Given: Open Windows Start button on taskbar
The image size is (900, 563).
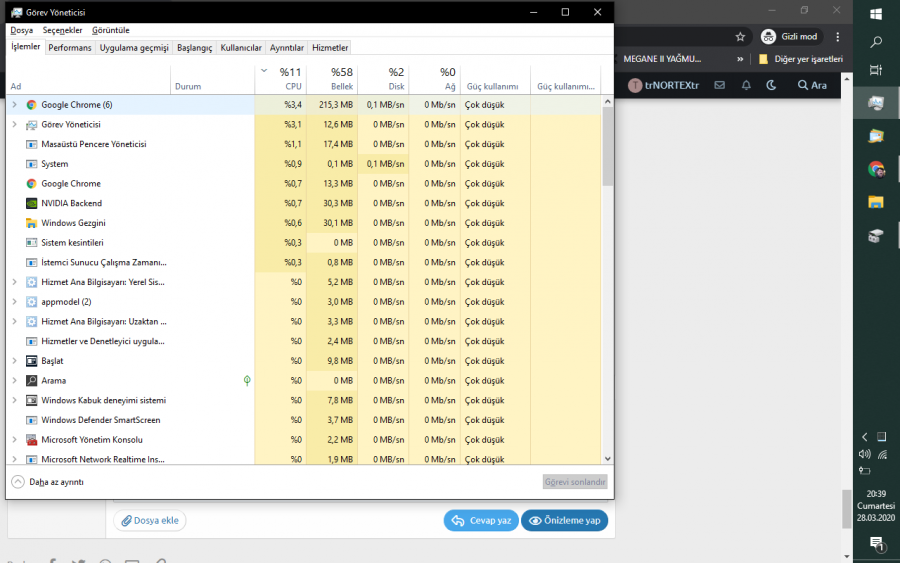Looking at the screenshot, I should [876, 14].
